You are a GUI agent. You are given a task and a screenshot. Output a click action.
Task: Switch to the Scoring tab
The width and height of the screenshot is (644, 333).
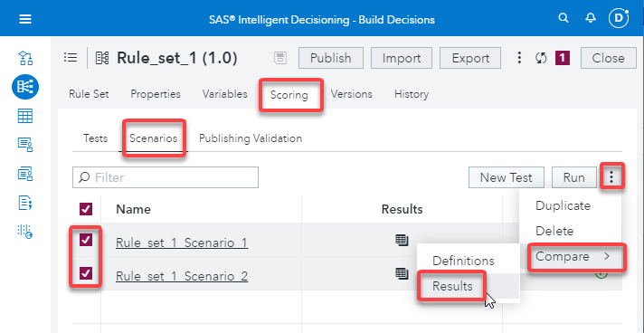pyautogui.click(x=289, y=95)
